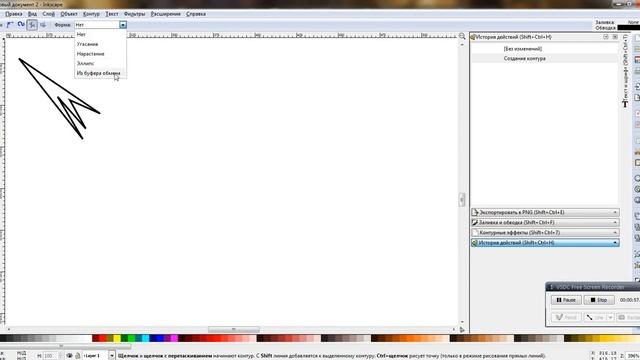Choose 'Из буфера обмена' shape option
Screen dimensions: 640x360
[100, 73]
